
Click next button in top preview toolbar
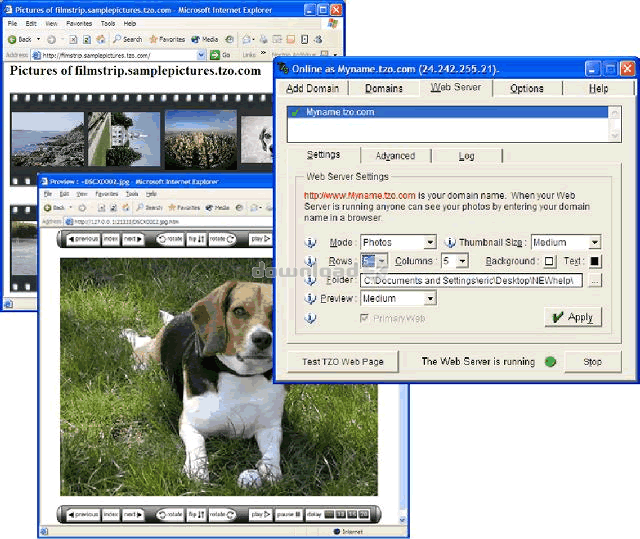133,239
